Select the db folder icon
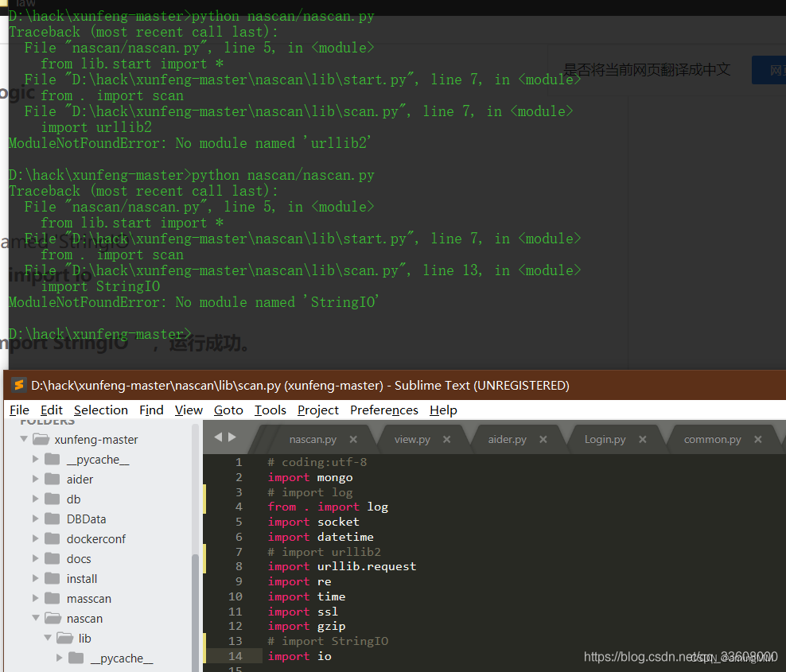Screen dimensions: 786x672 53,499
